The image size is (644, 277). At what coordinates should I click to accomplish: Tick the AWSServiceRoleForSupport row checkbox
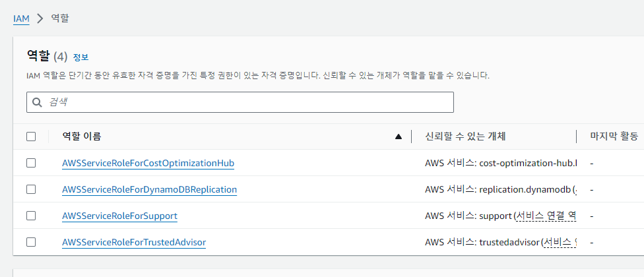click(x=31, y=216)
